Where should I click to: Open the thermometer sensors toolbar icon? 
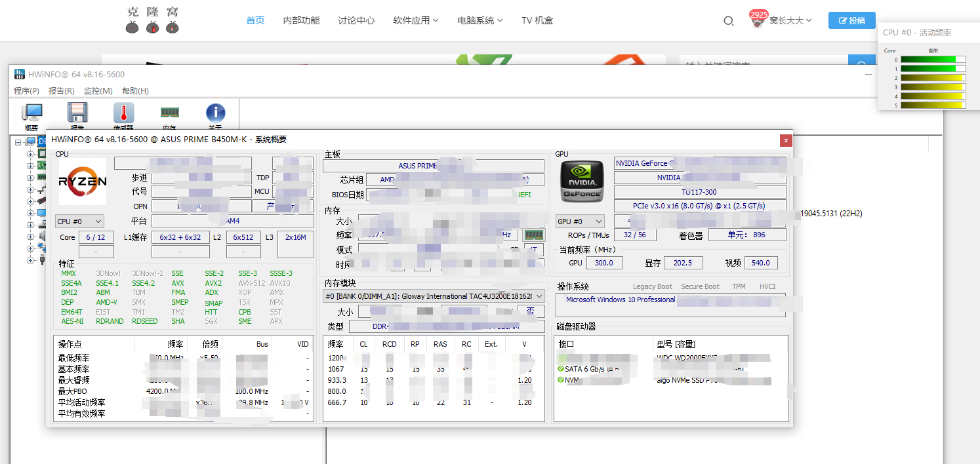pyautogui.click(x=123, y=114)
